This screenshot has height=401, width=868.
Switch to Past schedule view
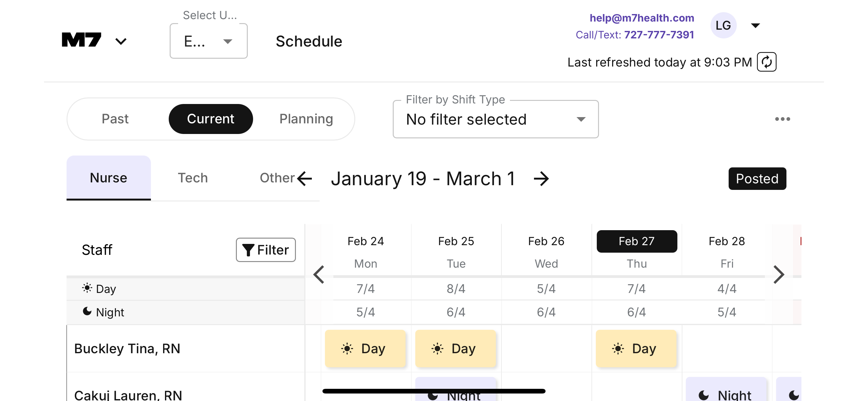[x=115, y=119]
